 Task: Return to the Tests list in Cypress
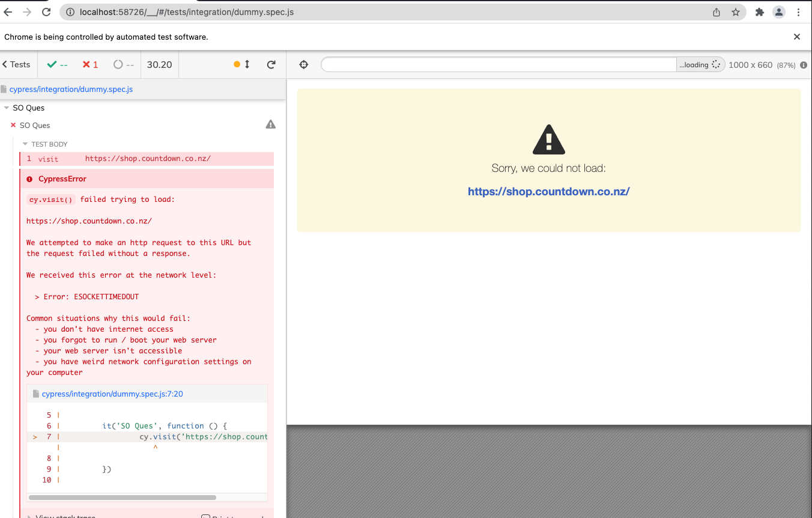[x=16, y=64]
